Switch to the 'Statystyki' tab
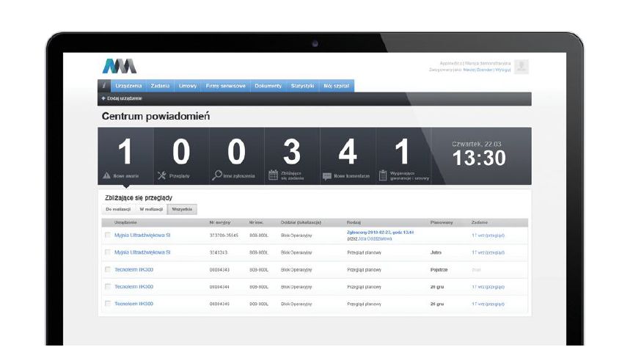Viewport: 644px width, 347px height. [x=302, y=86]
